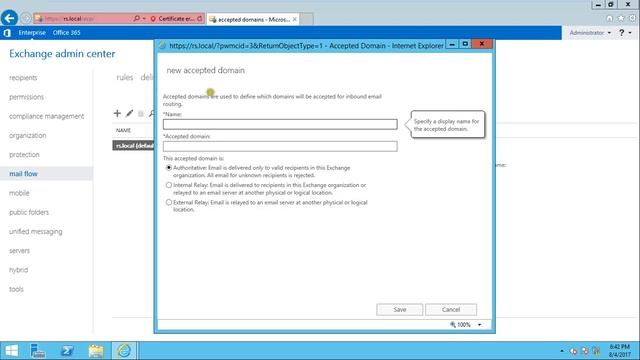
Task: Select the Authoritative radio option
Action: tap(169, 168)
